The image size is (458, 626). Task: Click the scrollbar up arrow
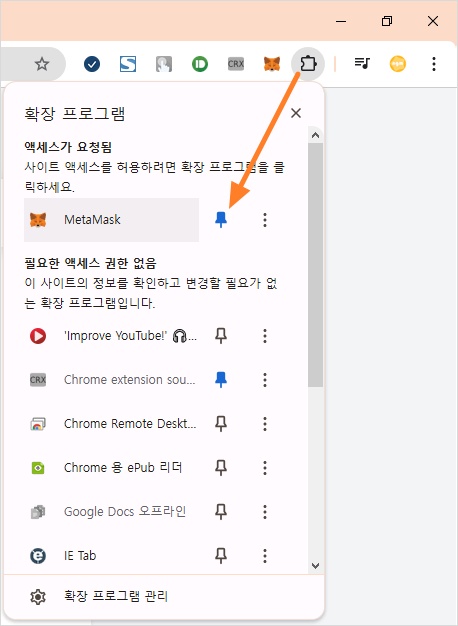point(315,135)
